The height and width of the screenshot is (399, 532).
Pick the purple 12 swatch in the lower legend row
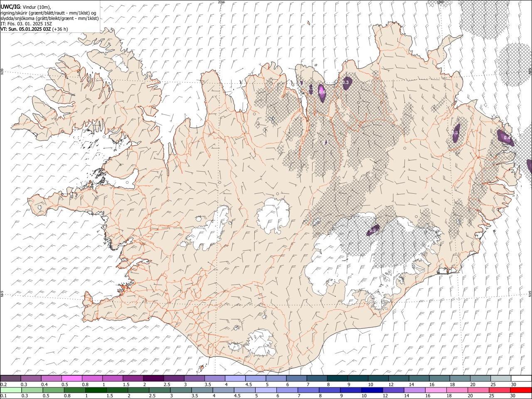pyautogui.click(x=393, y=390)
